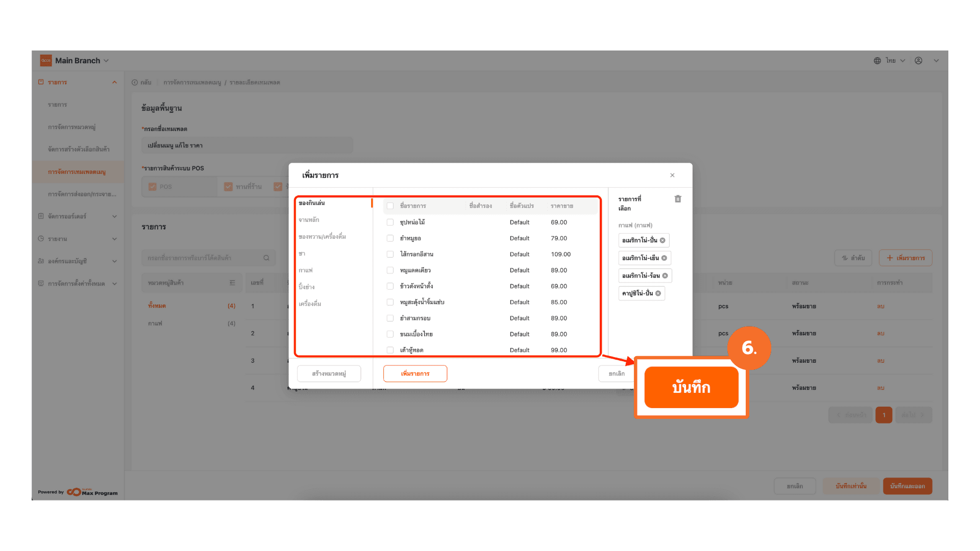Viewport: 980px width, 551px height.
Task: Click the globe language icon
Action: coord(877,61)
